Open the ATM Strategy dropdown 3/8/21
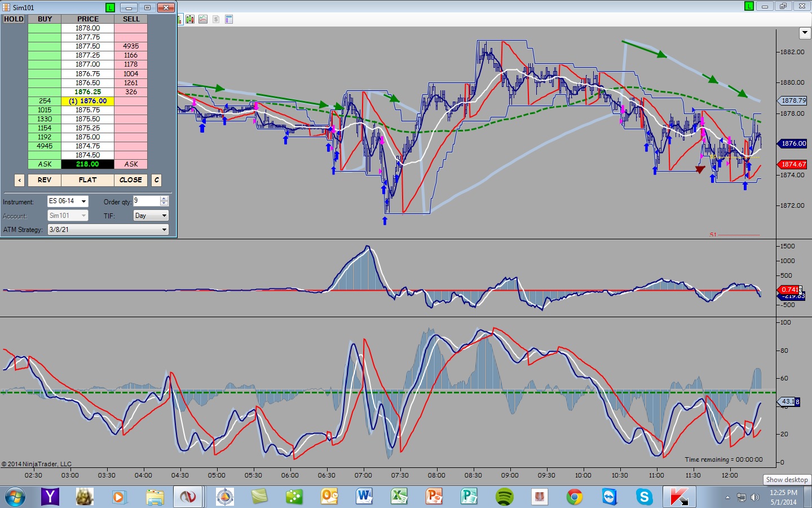812x508 pixels. coord(108,230)
